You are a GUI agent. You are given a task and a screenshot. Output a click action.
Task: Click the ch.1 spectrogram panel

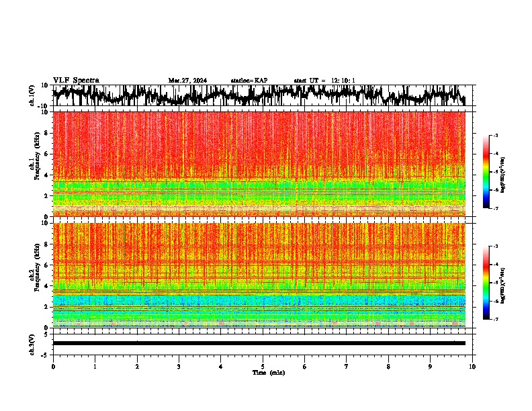pyautogui.click(x=259, y=164)
